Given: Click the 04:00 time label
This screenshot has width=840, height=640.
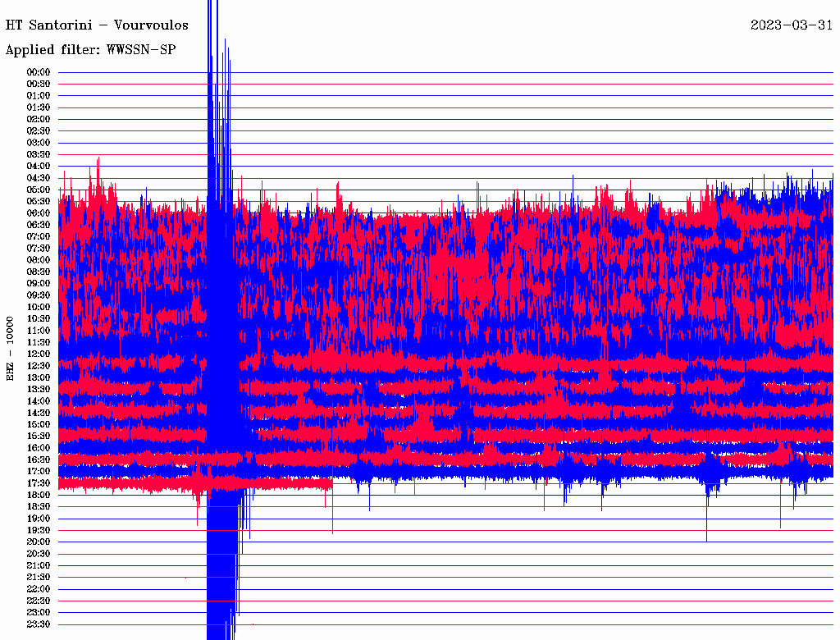Looking at the screenshot, I should click(39, 167).
